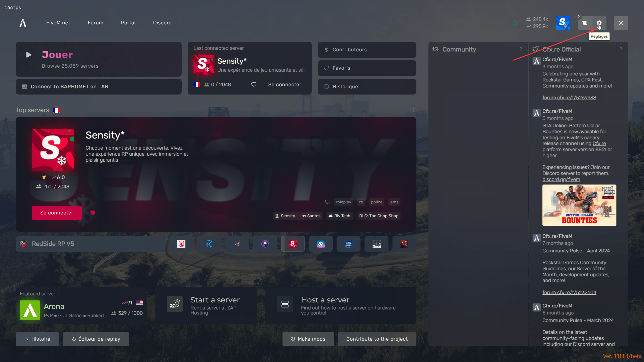The height and width of the screenshot is (362, 644).
Task: Click the Ver. 11883/beta version text
Action: [x=622, y=356]
